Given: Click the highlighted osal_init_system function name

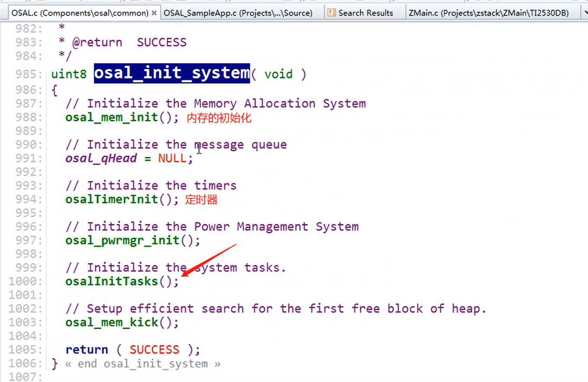Looking at the screenshot, I should point(172,72).
